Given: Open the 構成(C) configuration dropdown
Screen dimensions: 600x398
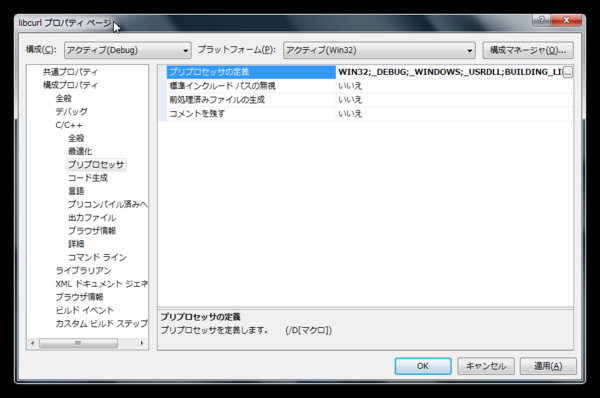Looking at the screenshot, I should [x=127, y=50].
